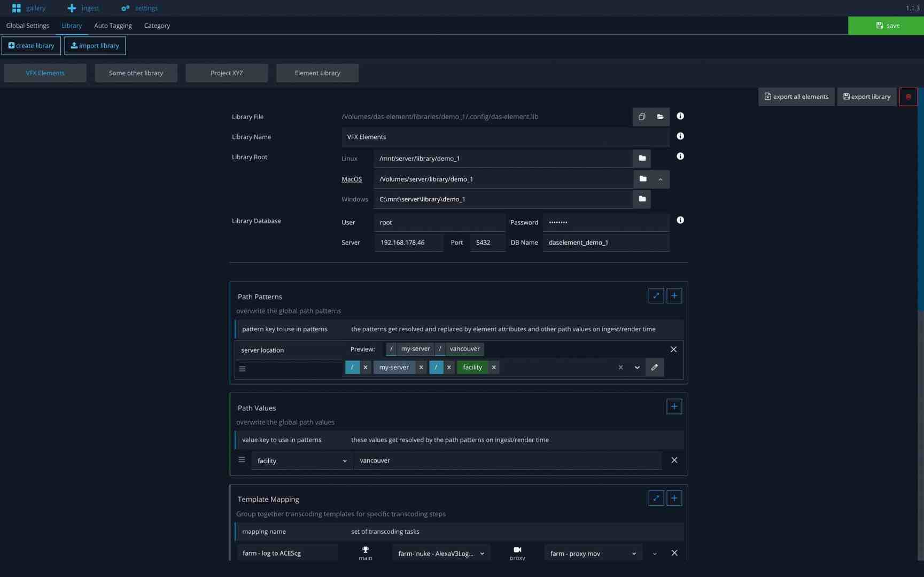Click the import library button

pos(95,45)
